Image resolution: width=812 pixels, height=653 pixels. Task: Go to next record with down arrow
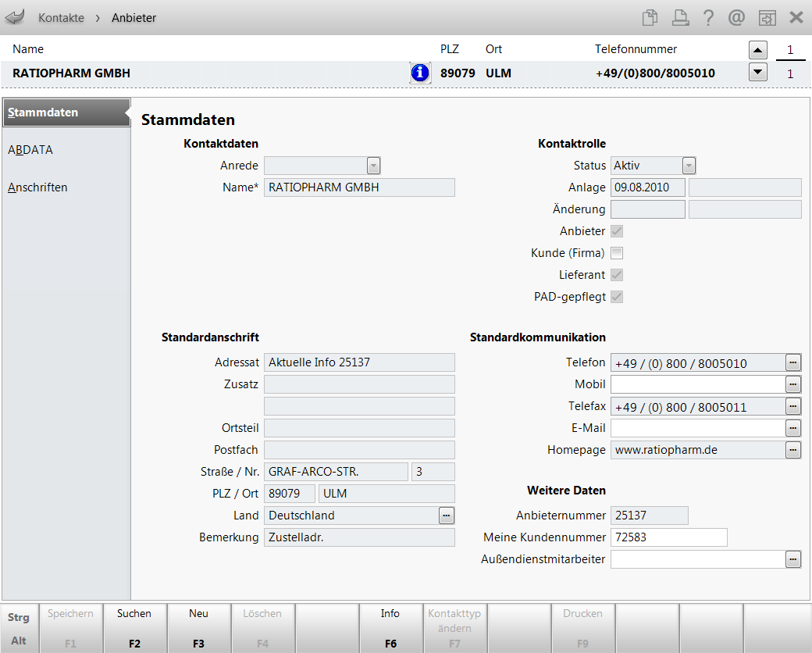tap(757, 72)
